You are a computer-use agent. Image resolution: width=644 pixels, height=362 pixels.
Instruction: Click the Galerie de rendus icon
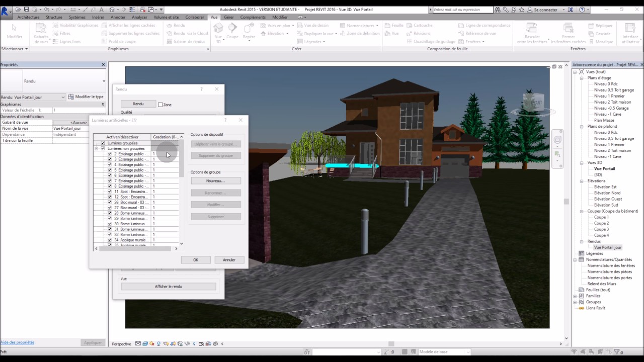click(170, 42)
